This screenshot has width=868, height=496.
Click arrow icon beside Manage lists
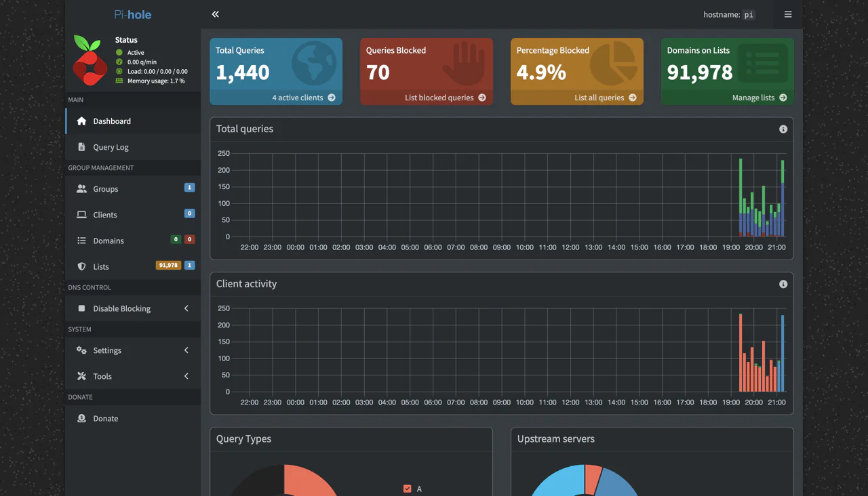pos(783,98)
